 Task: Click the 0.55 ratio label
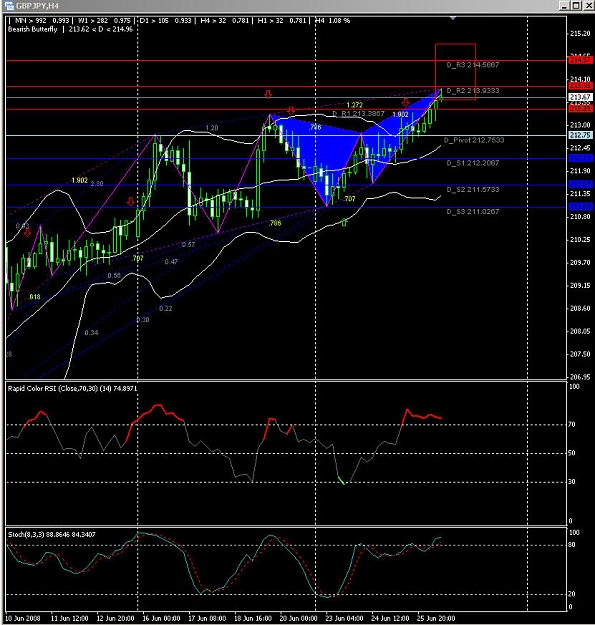pos(114,276)
